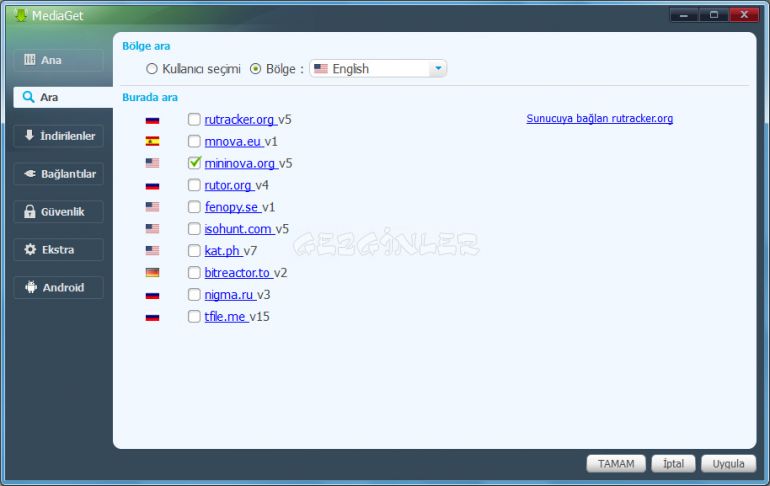Screen dimensions: 770x486
Task: Open the isohunt.com link
Action: point(238,229)
